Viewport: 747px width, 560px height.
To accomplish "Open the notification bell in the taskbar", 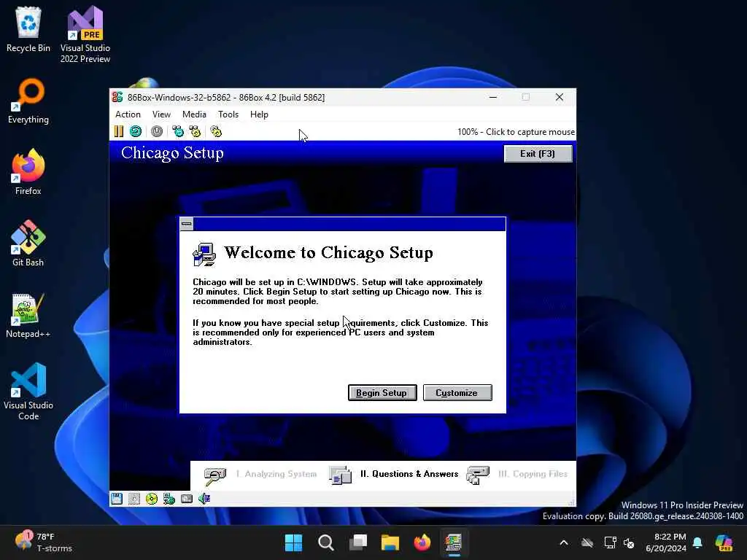I will (x=697, y=542).
